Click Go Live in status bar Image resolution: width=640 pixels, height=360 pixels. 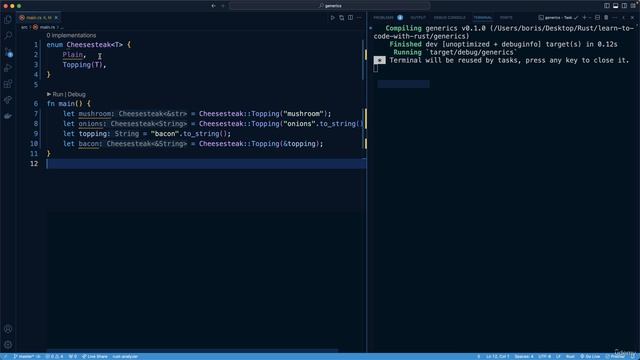pyautogui.click(x=590, y=356)
